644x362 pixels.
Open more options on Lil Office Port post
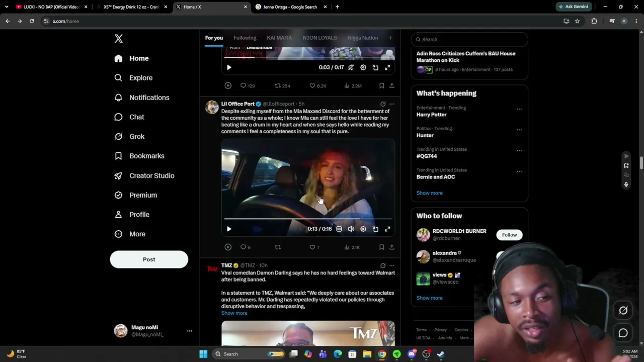click(x=392, y=104)
